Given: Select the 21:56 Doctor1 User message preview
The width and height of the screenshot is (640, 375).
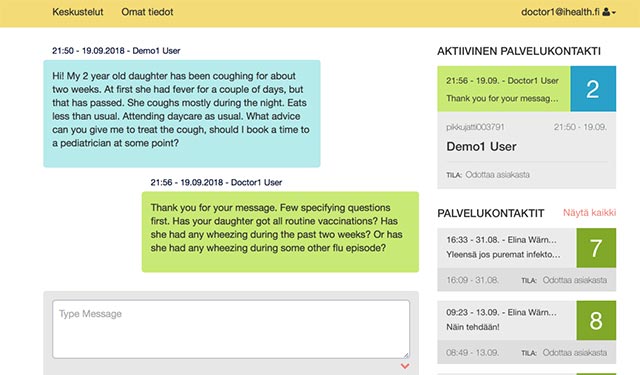Looking at the screenshot, I should [x=504, y=89].
